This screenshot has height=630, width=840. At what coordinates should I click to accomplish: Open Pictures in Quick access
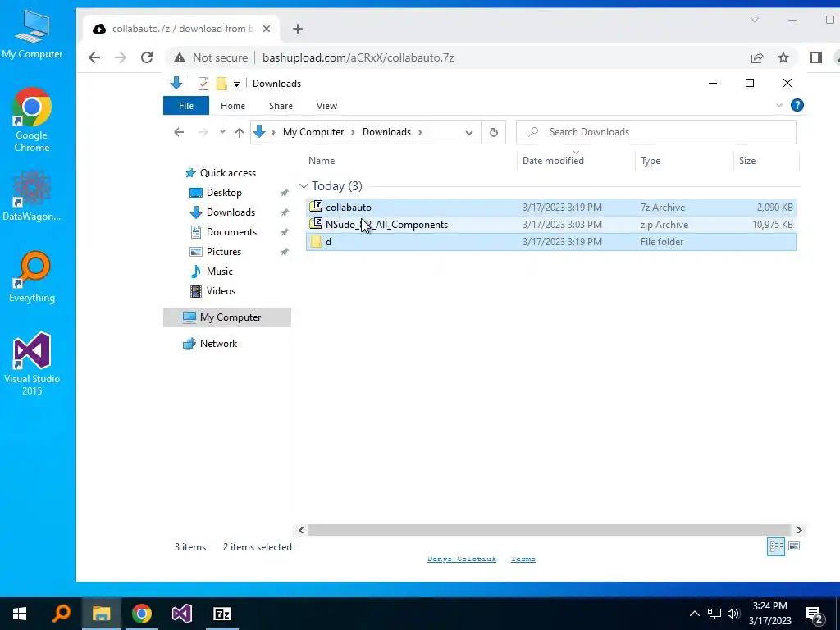coord(223,252)
